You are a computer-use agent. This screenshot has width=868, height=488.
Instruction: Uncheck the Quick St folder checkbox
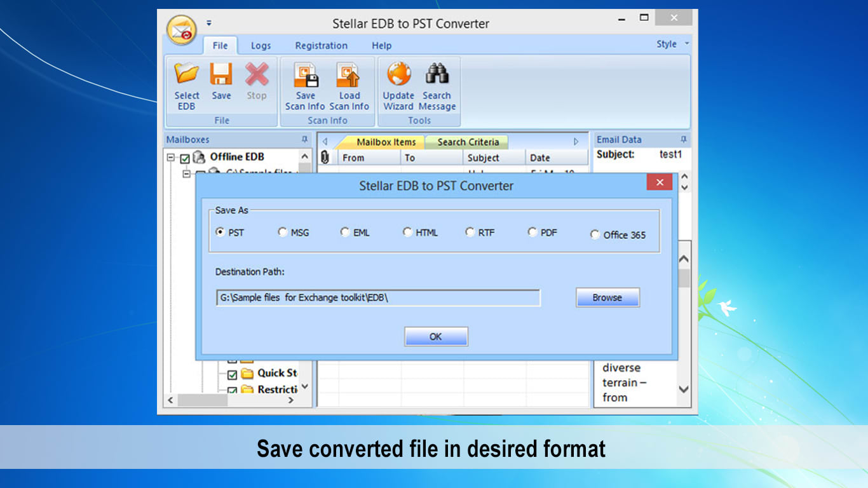[232, 375]
